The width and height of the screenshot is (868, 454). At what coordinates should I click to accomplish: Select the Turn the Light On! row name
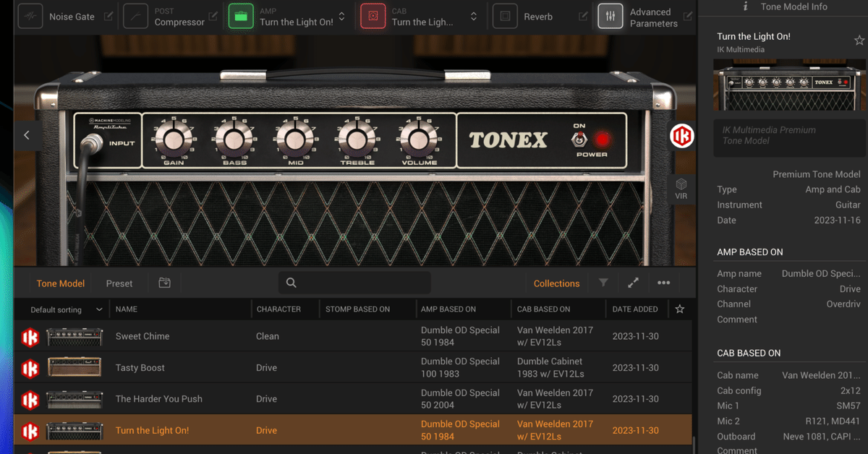152,431
